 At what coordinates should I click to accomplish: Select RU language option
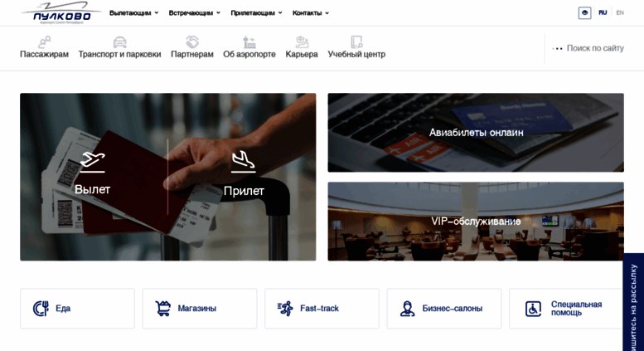(603, 12)
